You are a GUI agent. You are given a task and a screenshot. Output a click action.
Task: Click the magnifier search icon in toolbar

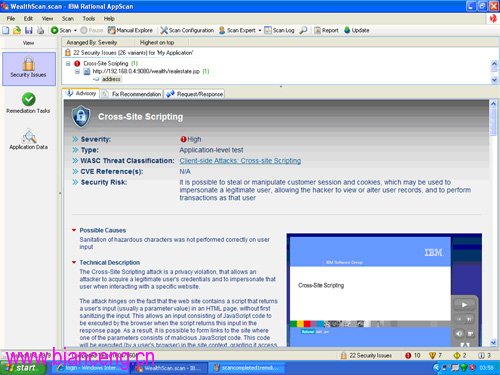pos(303,30)
